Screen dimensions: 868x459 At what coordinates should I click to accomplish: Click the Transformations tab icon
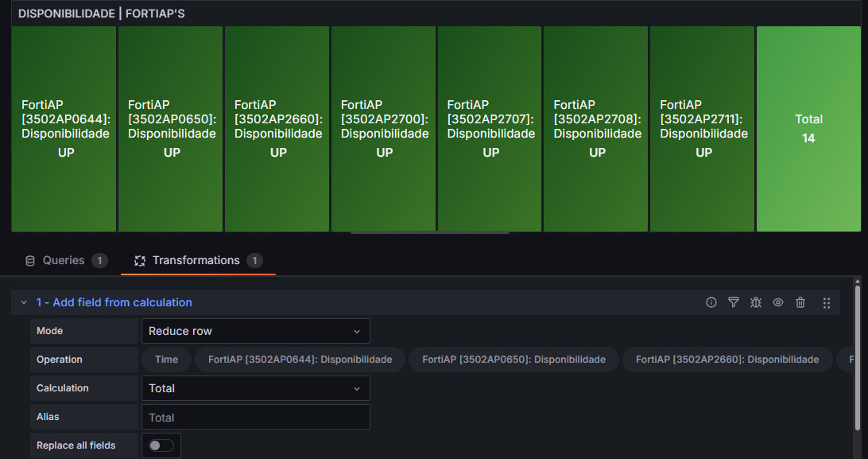coord(140,261)
